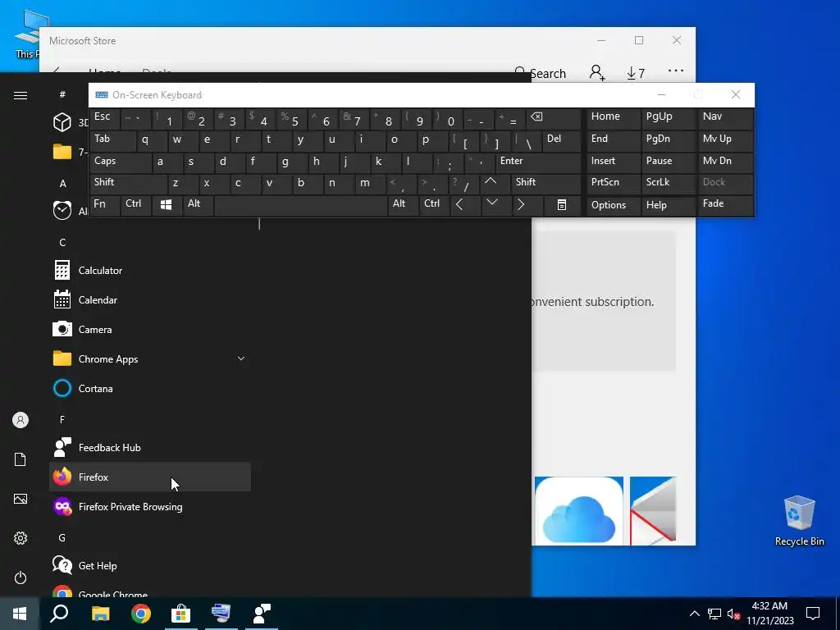
Task: Jump to letter C section header
Action: (x=62, y=242)
